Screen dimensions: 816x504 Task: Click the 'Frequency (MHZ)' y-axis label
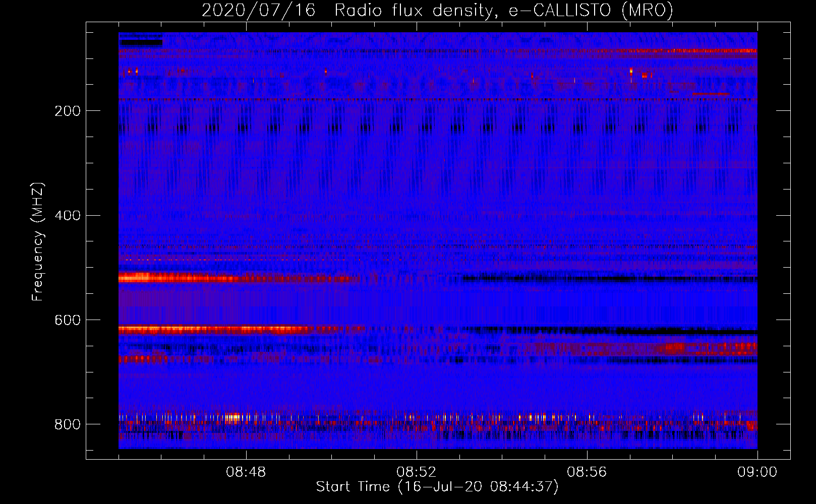(38, 242)
